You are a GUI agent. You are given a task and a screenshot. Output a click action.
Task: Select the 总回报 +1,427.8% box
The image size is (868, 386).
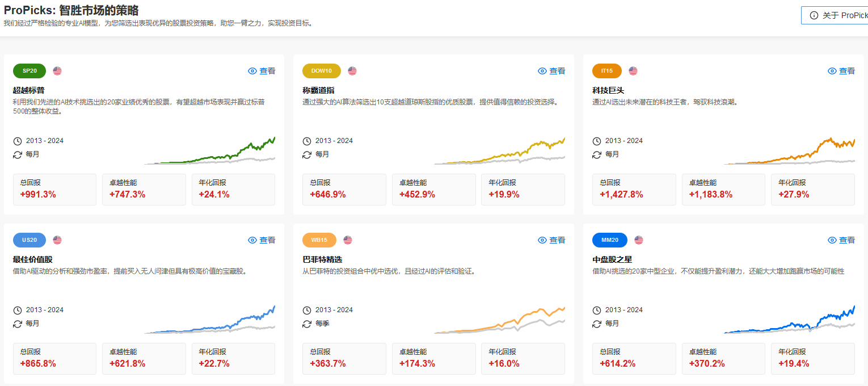(634, 189)
